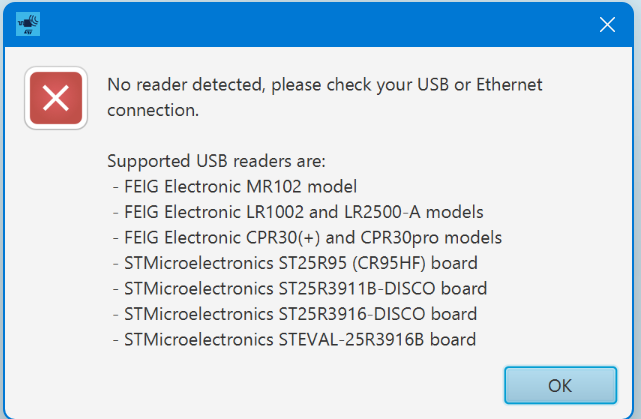Click the red error cross icon

coord(56,98)
